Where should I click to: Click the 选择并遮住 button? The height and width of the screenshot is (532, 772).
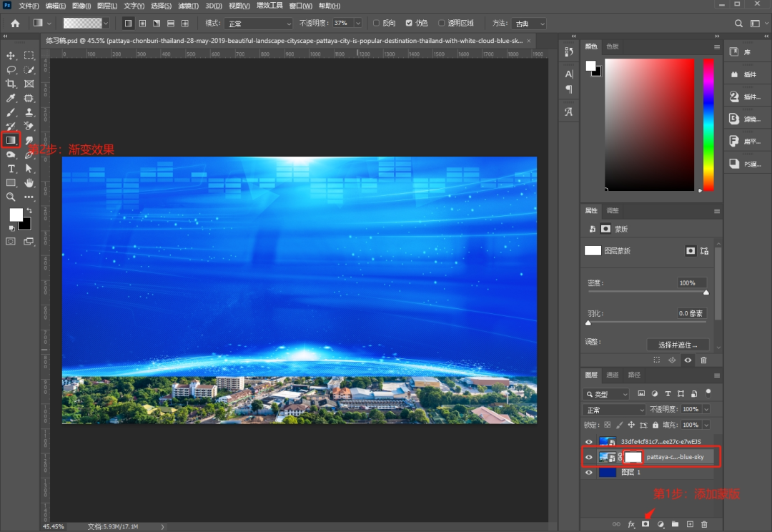point(678,345)
